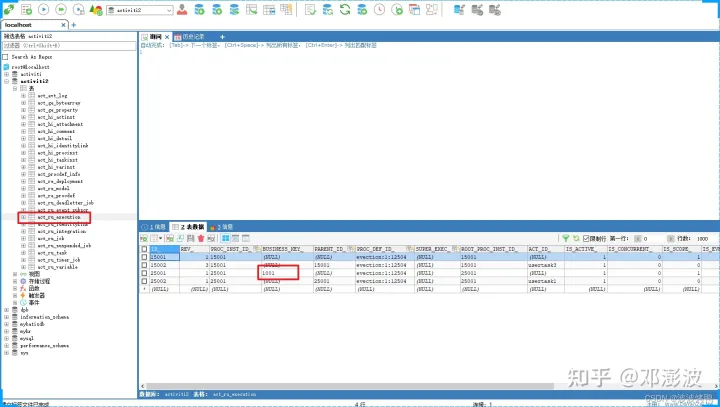Open the activiti2 database dropdown
This screenshot has width=720, height=407.
142,9
